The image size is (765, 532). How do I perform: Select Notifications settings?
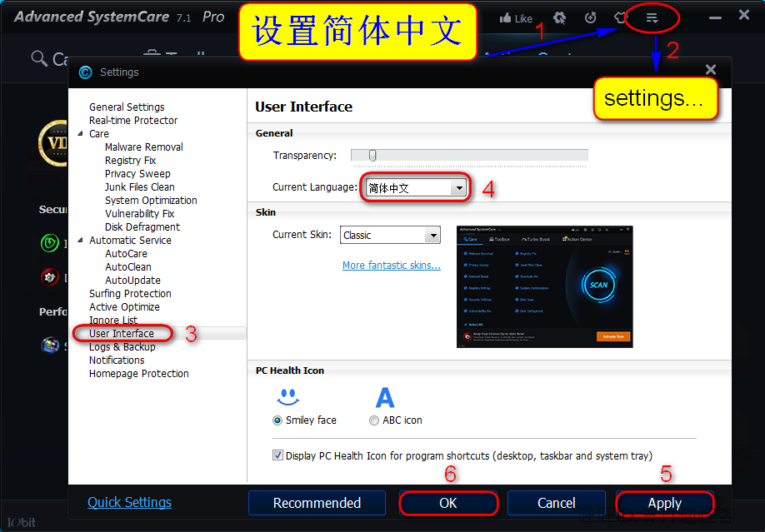coord(117,360)
